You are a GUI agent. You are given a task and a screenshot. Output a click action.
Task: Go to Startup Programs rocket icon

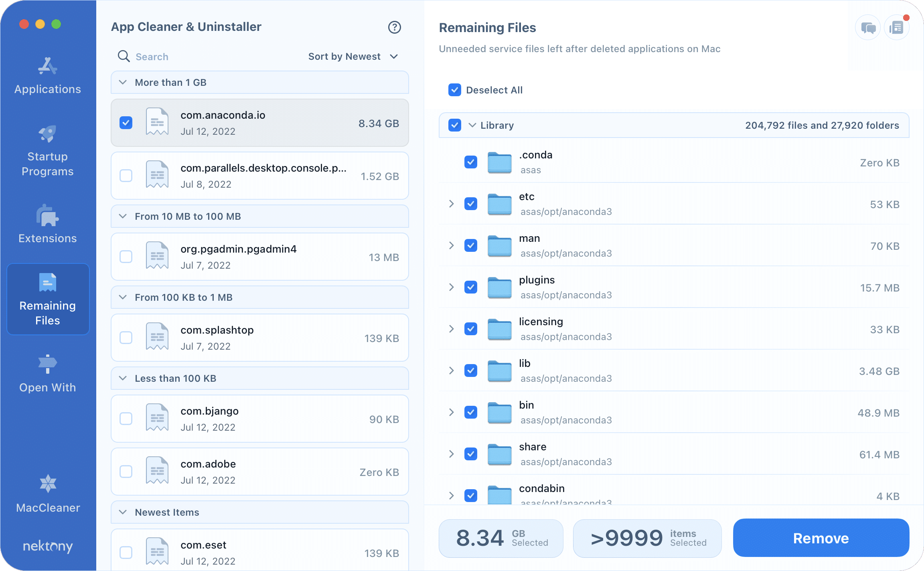[x=47, y=134]
